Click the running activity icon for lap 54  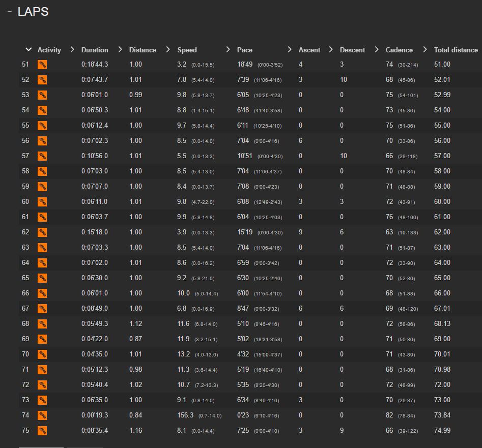point(42,110)
